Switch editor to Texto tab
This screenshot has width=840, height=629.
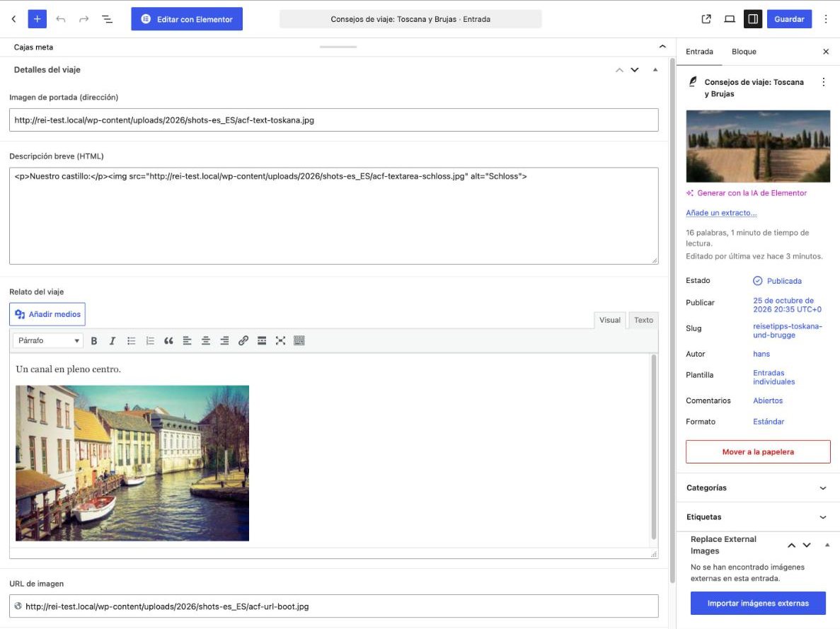point(643,320)
